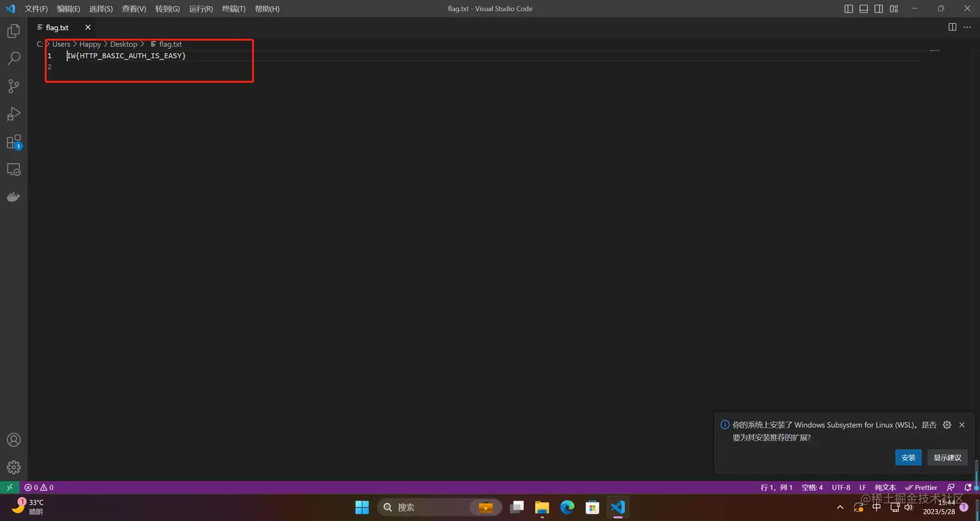Open the Source Control view
This screenshot has height=521, width=980.
(14, 86)
